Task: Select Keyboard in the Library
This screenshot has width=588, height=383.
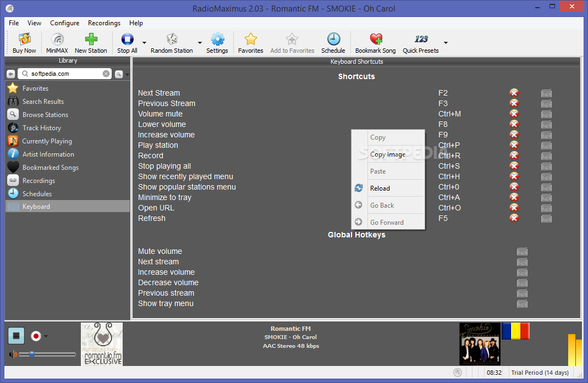Action: coord(68,206)
